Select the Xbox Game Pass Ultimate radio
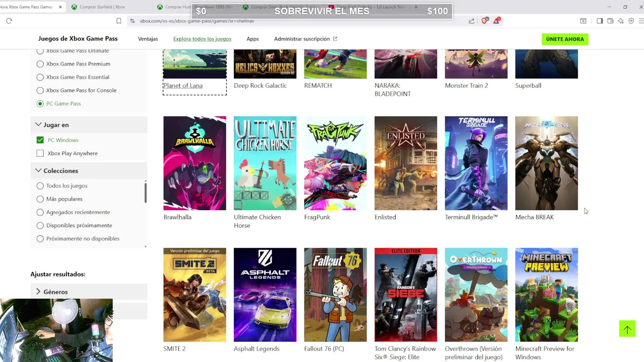 (40, 51)
